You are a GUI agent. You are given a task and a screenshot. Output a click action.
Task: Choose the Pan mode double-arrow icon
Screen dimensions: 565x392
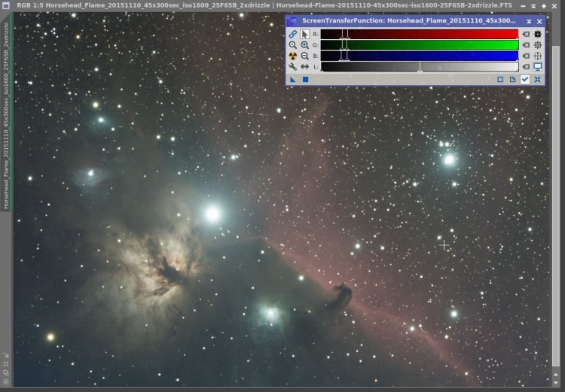(x=304, y=67)
